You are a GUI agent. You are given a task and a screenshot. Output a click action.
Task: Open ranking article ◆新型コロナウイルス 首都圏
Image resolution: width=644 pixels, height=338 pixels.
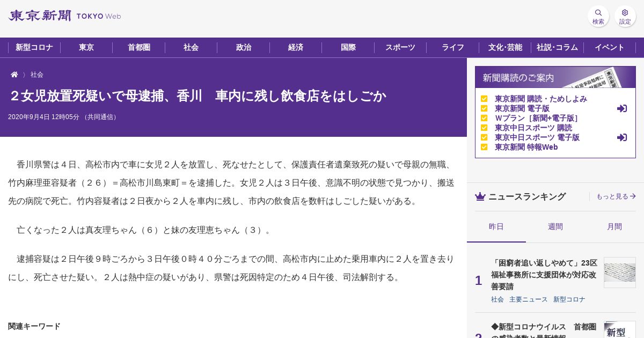point(544,329)
